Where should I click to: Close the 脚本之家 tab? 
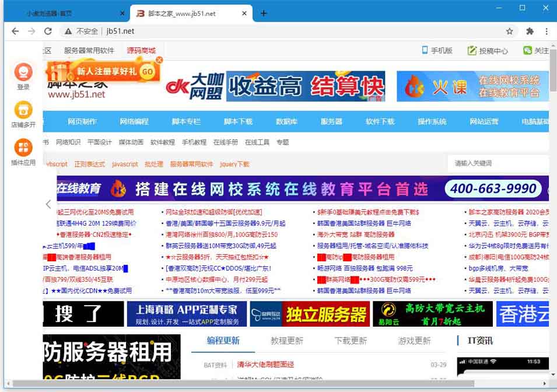pos(244,13)
